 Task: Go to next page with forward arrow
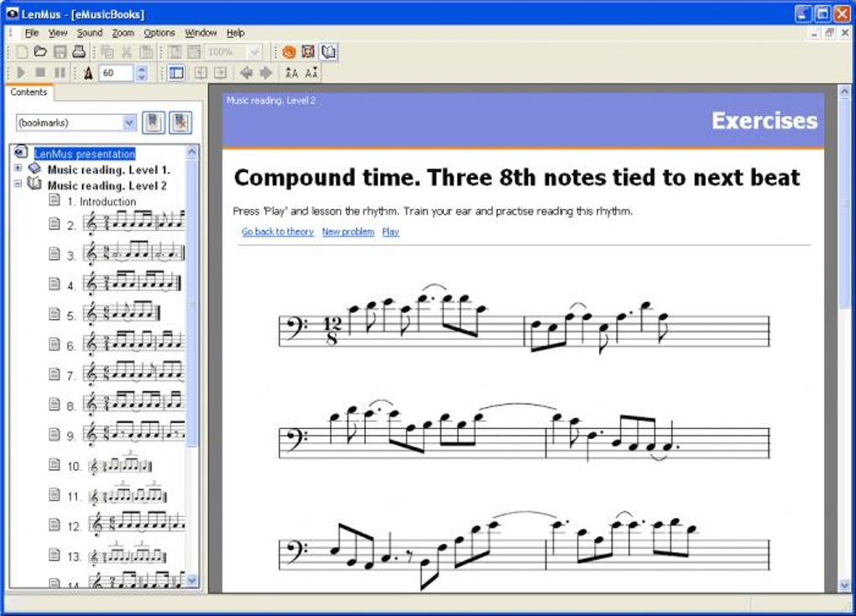(266, 73)
